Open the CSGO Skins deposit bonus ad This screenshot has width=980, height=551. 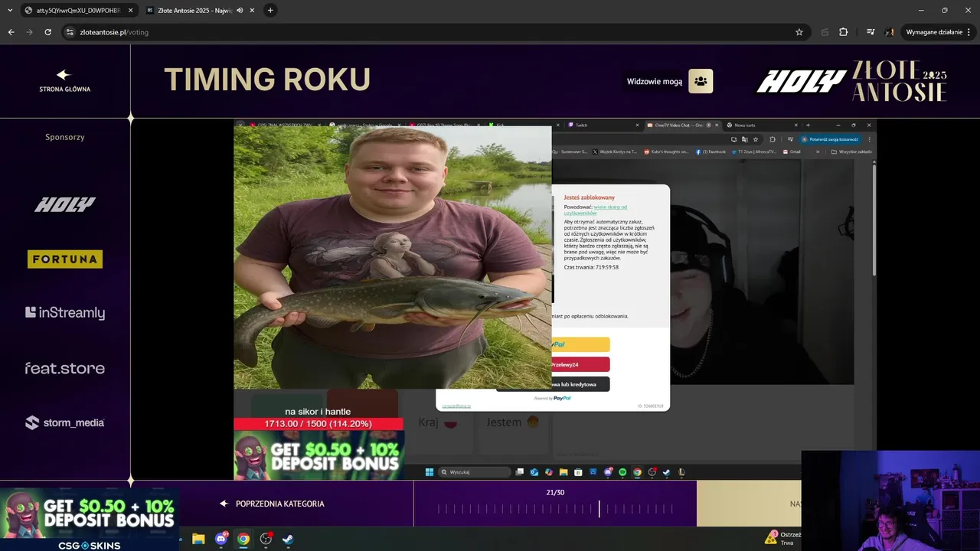click(90, 520)
